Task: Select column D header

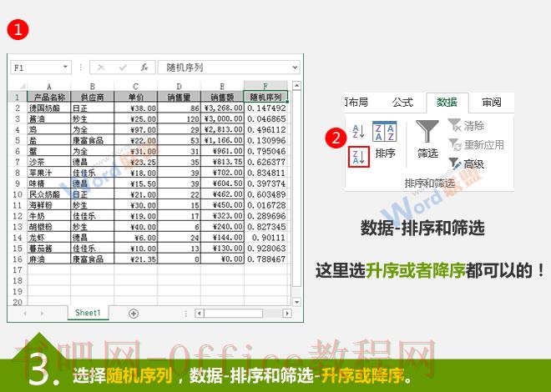Action: pos(179,87)
